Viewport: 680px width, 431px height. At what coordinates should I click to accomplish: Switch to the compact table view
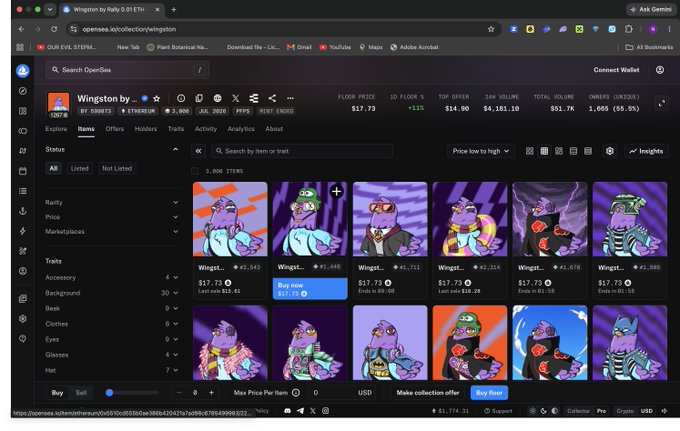coord(588,151)
